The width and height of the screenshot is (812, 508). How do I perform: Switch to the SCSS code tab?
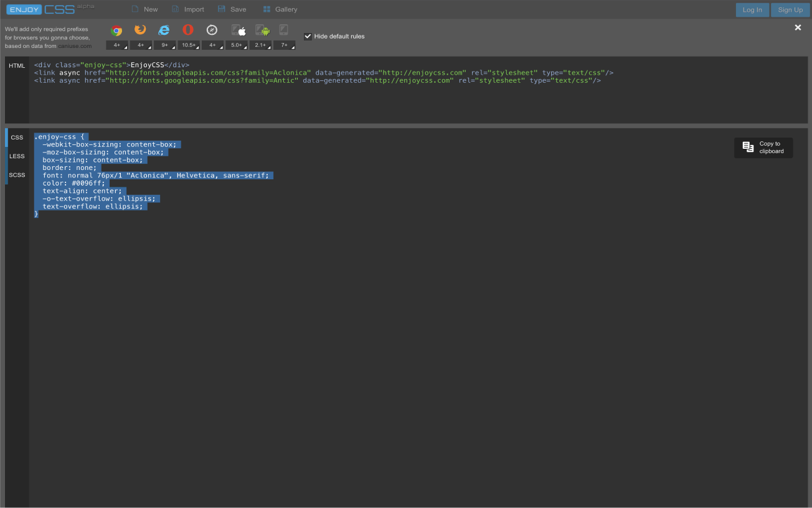click(17, 175)
